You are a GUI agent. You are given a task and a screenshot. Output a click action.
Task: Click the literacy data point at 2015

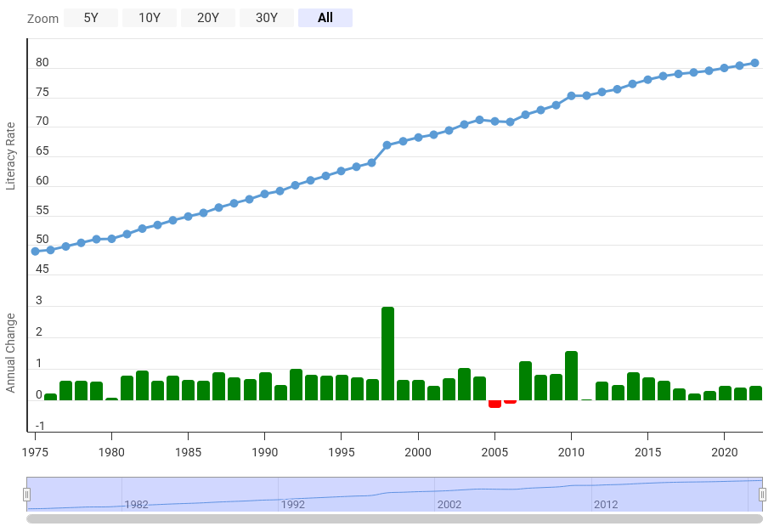[x=647, y=80]
